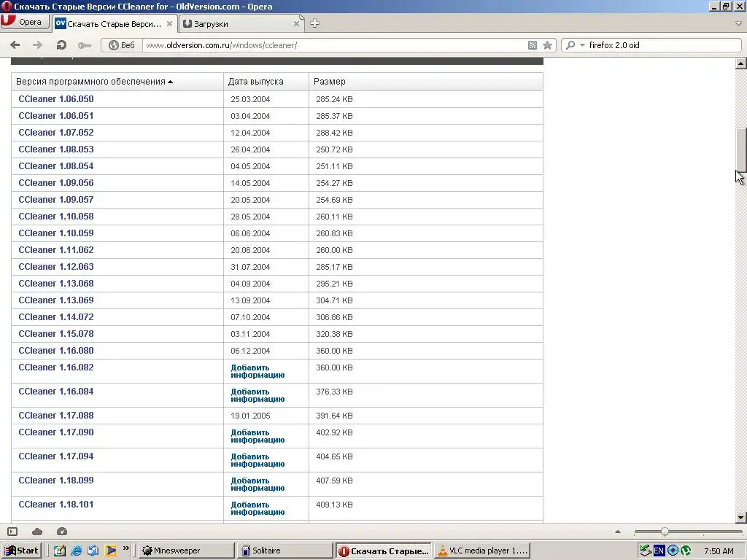Viewport: 747px width, 560px height.
Task: Click Добавить информацию for CCleaner 1.17.090
Action: [258, 436]
